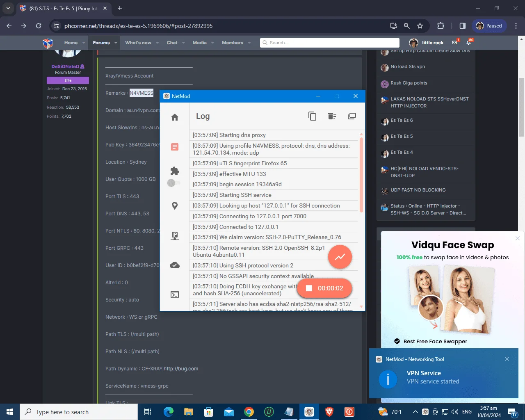Open the IP network icon in NetMod
525x420 pixels.
pos(175,235)
